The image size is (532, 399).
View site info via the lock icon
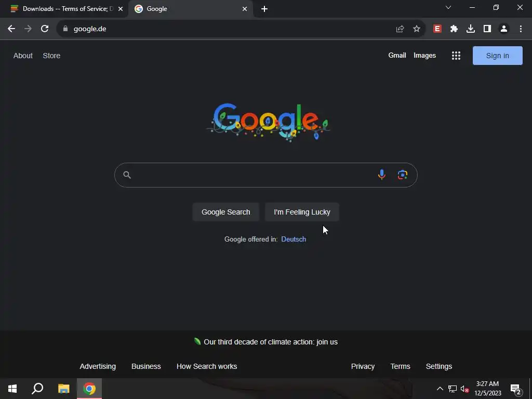click(65, 29)
